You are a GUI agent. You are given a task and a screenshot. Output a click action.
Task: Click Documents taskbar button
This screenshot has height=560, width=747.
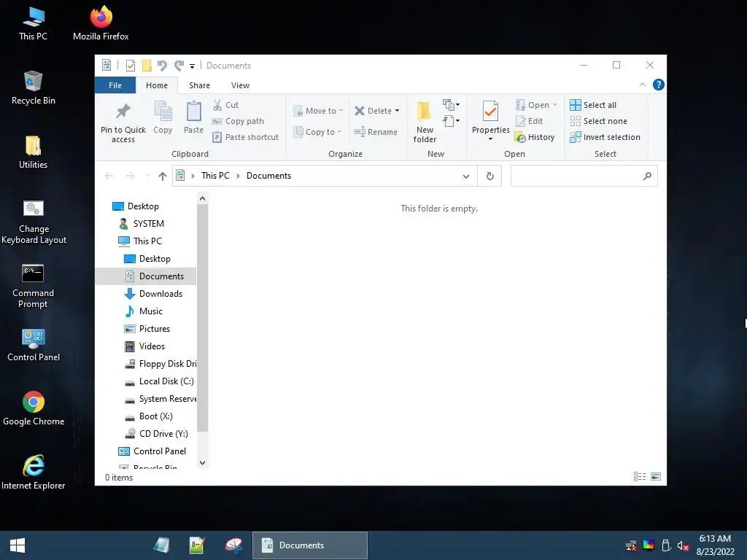[x=309, y=545]
